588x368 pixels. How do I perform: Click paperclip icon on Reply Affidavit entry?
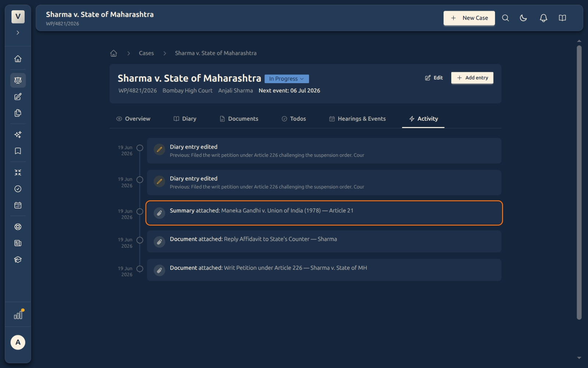pyautogui.click(x=159, y=242)
